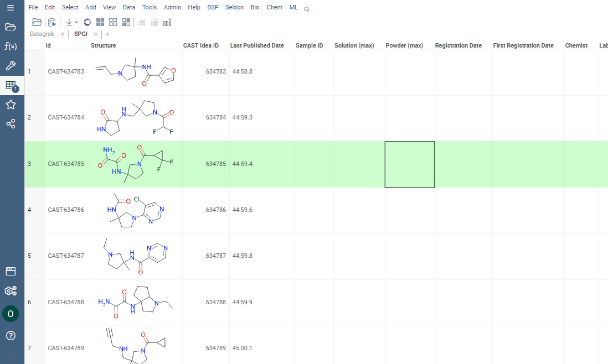The width and height of the screenshot is (608, 364).
Task: Select the first grid layout icon
Action: click(100, 22)
